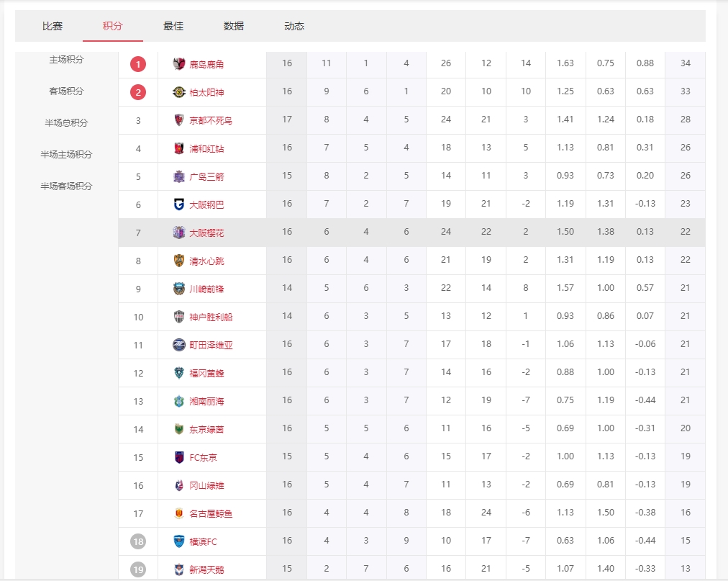This screenshot has height=581, width=728.
Task: Show 主场积分 standings in sidebar
Action: pos(66,60)
